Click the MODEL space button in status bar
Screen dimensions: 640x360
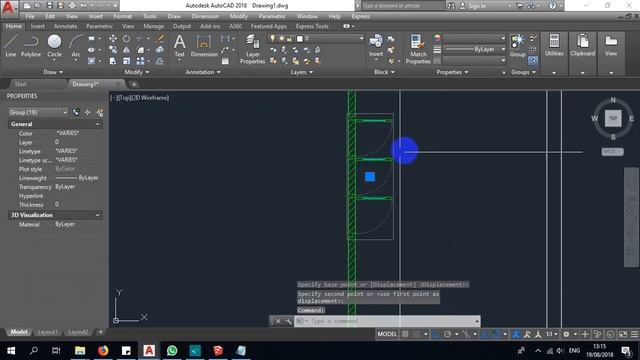[x=387, y=334]
